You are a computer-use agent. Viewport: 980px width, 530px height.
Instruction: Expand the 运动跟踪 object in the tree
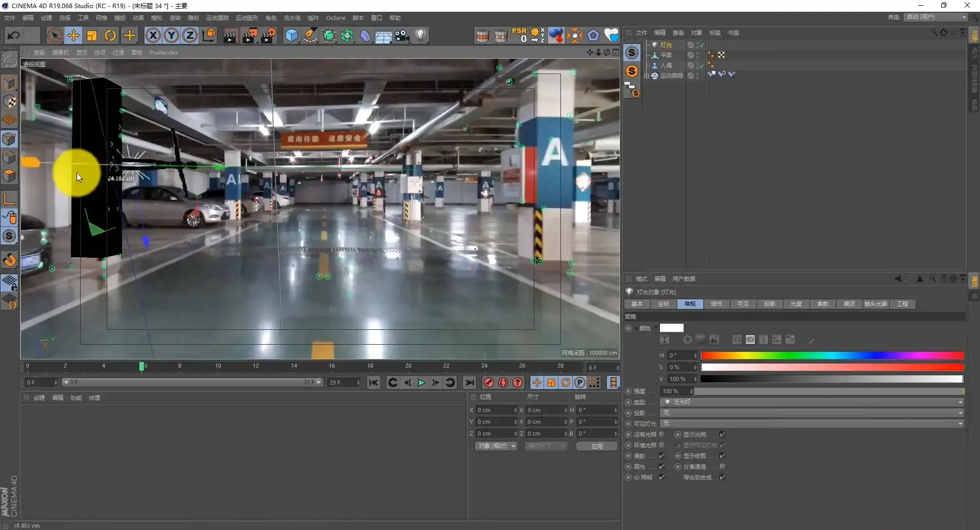coord(647,76)
